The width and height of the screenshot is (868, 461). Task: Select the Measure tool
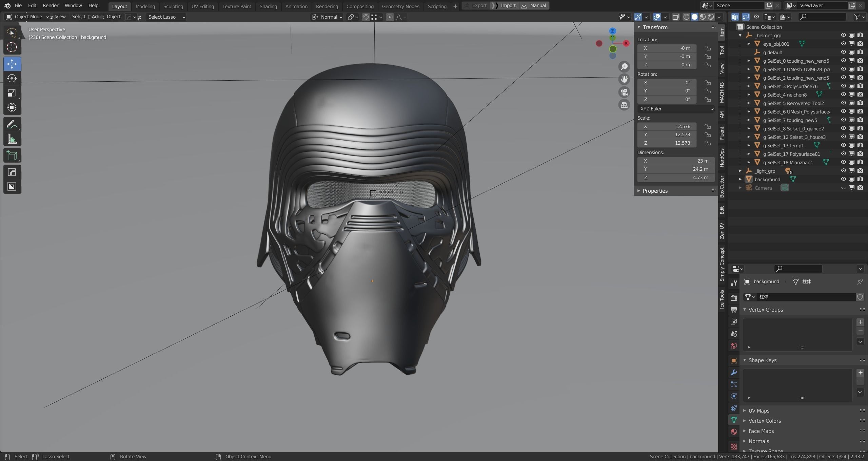[x=12, y=139]
